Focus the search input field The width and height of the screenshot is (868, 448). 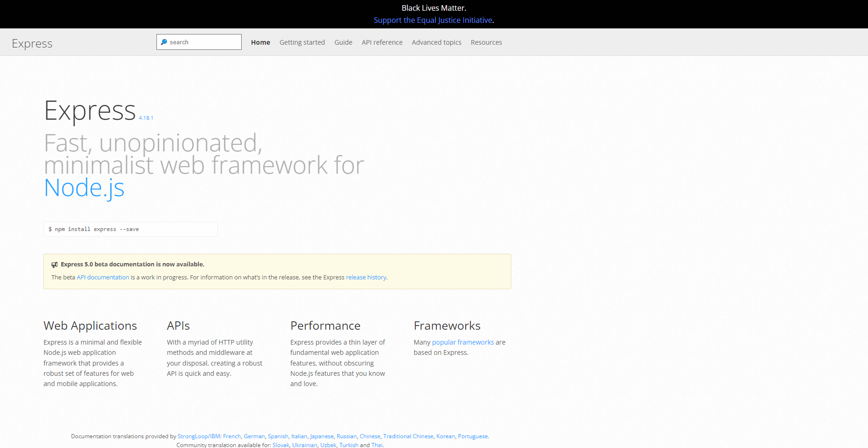(199, 42)
